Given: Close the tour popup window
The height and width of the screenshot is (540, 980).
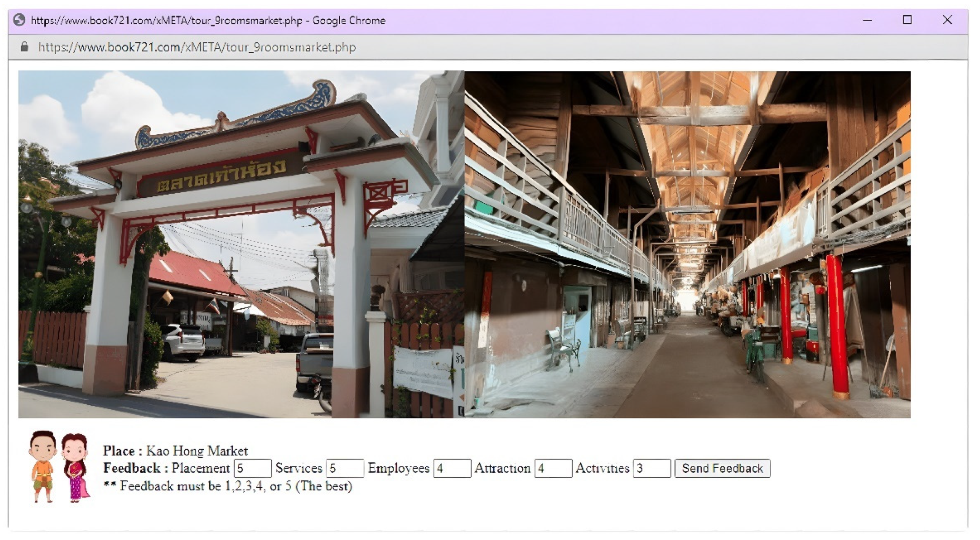Looking at the screenshot, I should pyautogui.click(x=947, y=20).
